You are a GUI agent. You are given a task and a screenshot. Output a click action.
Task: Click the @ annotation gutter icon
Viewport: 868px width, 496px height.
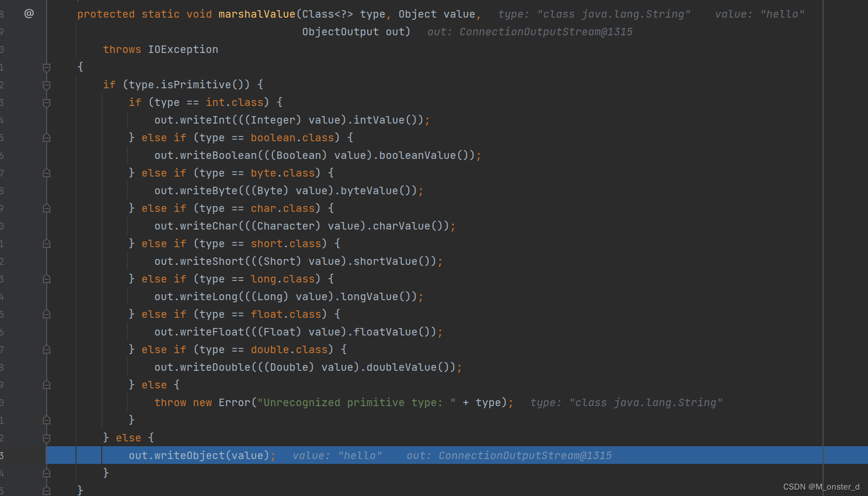coord(29,13)
